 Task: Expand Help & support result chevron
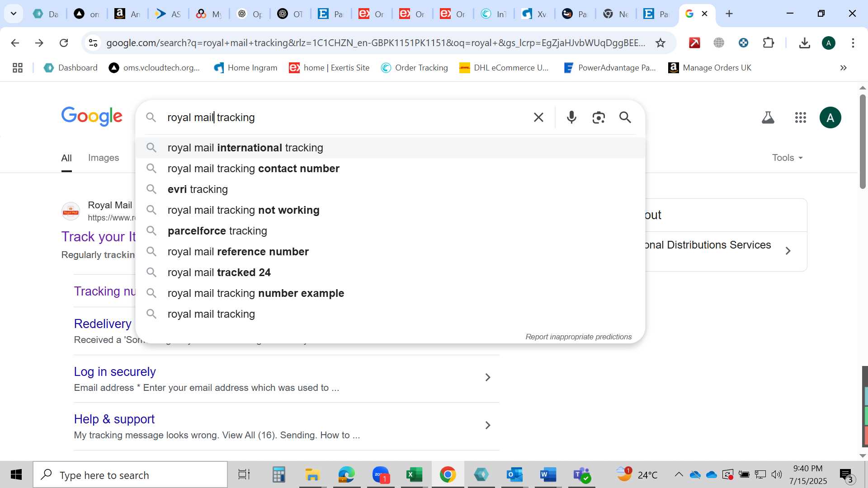coord(488,425)
